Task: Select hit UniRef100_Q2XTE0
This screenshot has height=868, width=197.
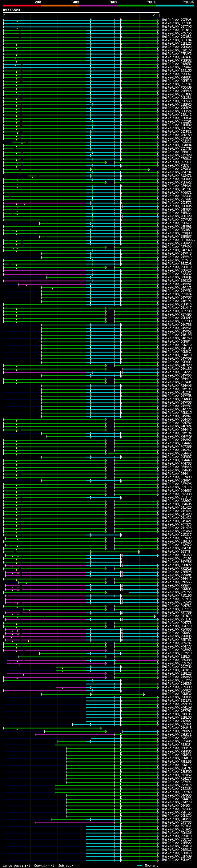Action: [x=176, y=487]
